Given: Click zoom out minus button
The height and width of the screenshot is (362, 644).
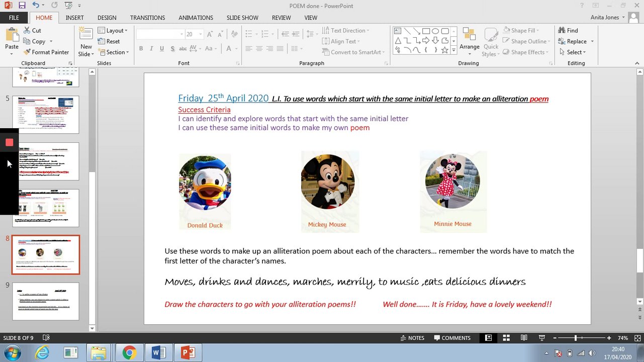Looking at the screenshot, I should (x=554, y=338).
